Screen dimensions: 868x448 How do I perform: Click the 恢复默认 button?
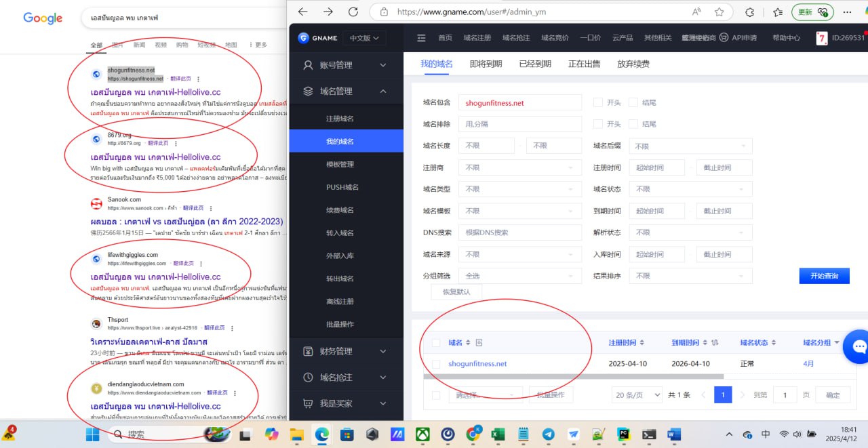point(456,291)
